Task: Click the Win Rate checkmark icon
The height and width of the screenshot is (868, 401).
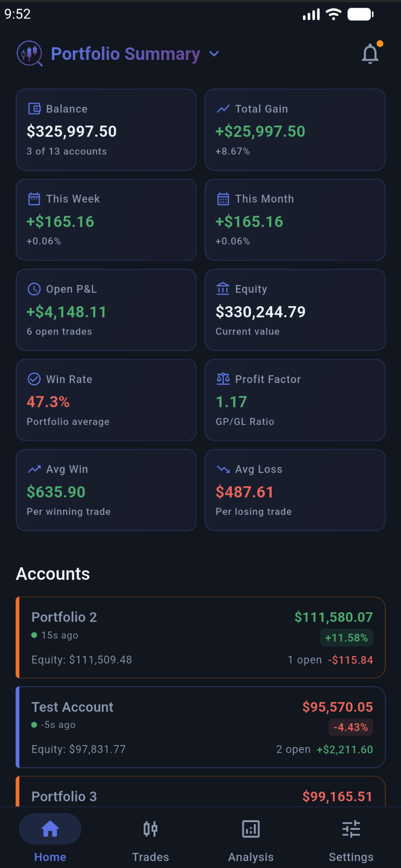Action: [x=34, y=379]
